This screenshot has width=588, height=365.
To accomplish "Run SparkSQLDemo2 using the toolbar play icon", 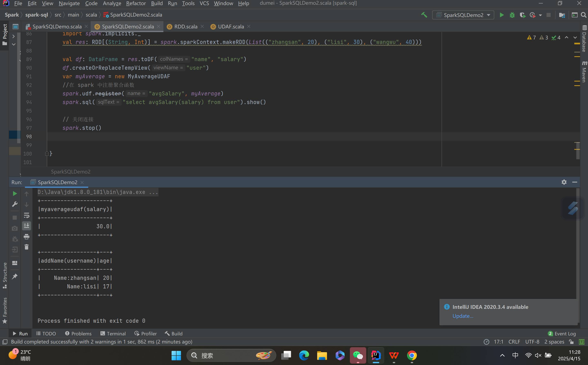I will click(x=501, y=15).
